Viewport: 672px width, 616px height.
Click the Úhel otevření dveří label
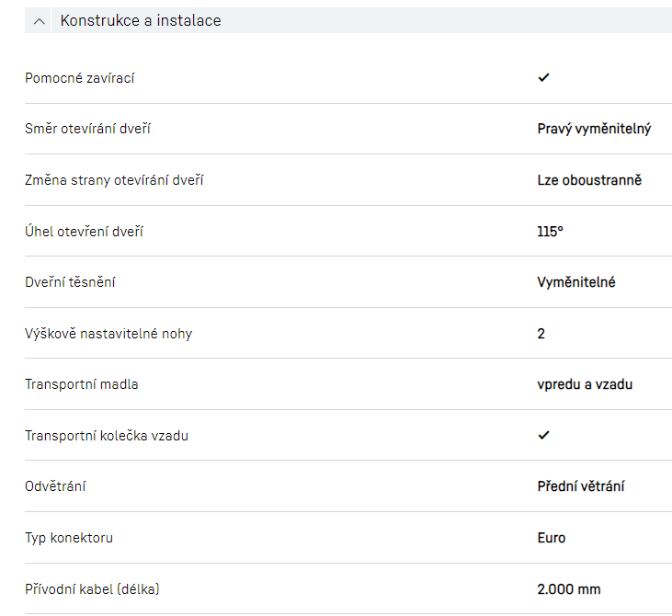coord(84,232)
